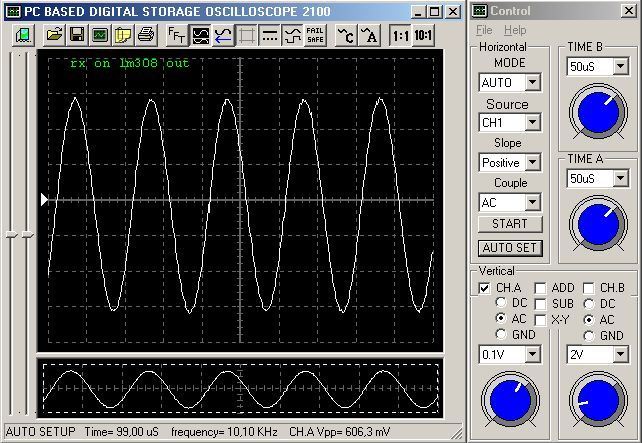Toggle the grid display icon
This screenshot has height=443, width=642.
tap(246, 35)
